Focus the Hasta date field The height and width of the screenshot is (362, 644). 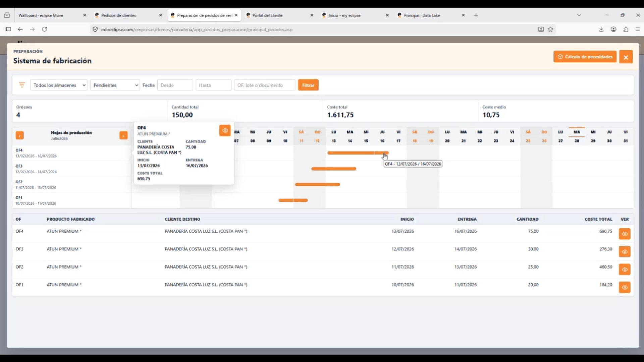(x=213, y=85)
